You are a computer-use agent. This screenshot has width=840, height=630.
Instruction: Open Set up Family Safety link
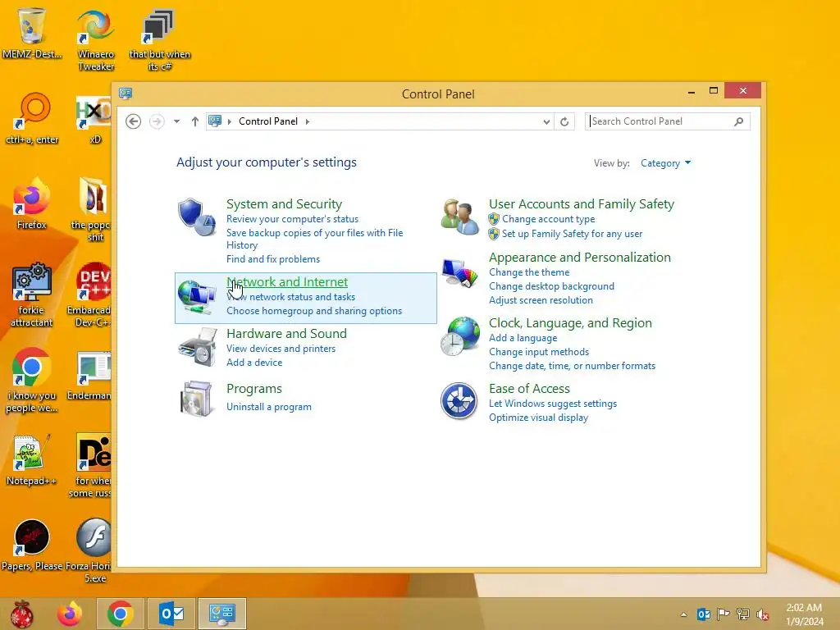572,234
